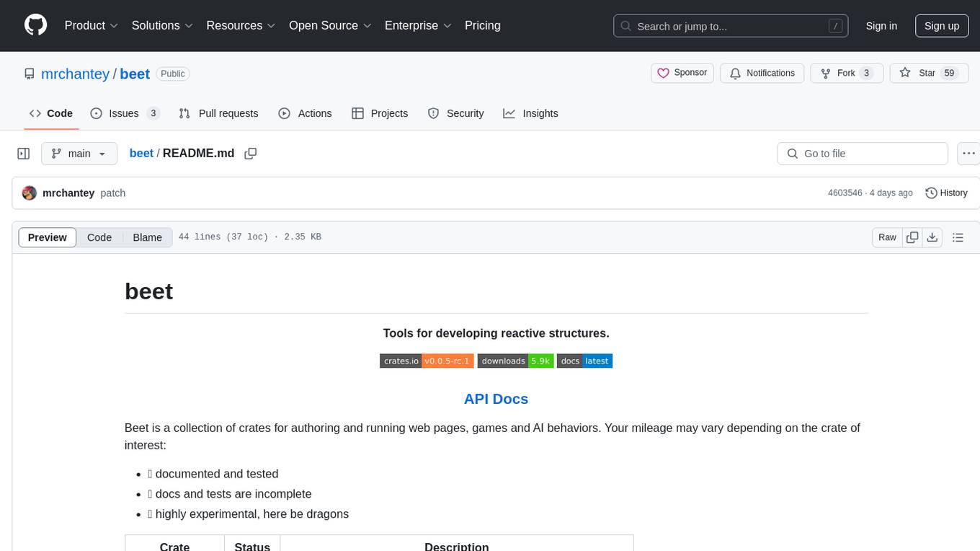Switch to the Actions tab
The image size is (980, 551).
click(x=305, y=113)
